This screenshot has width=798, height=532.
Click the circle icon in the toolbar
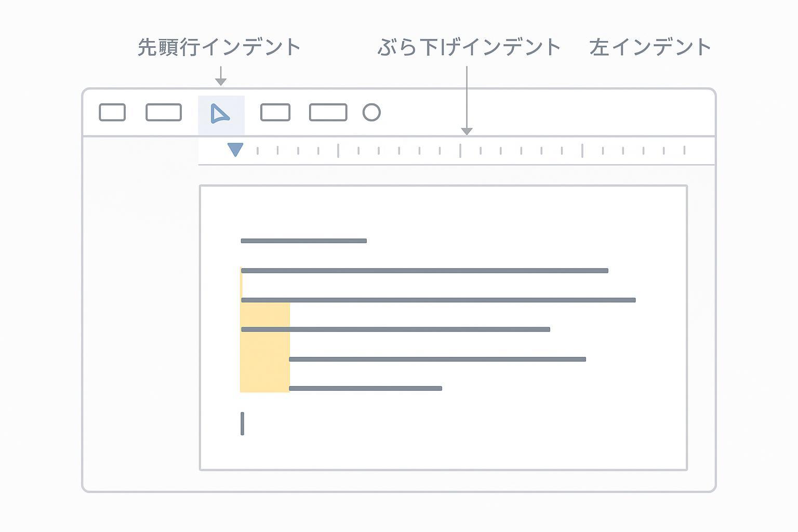click(x=371, y=112)
